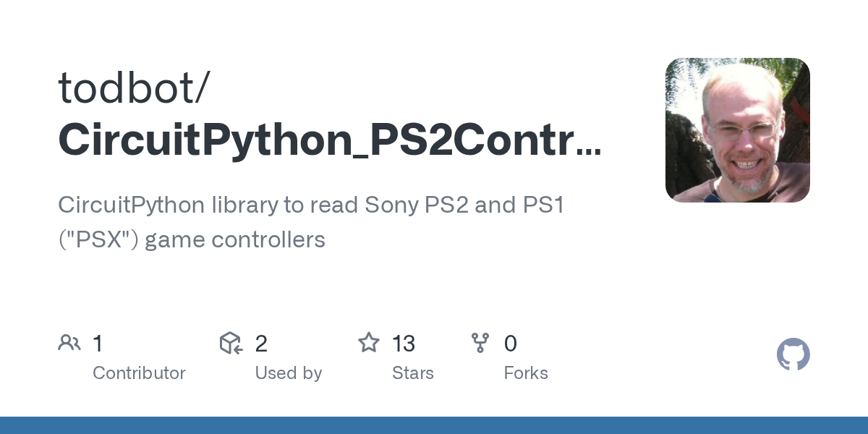Click the blue language bar at bottom
The width and height of the screenshot is (868, 434).
pos(434,425)
